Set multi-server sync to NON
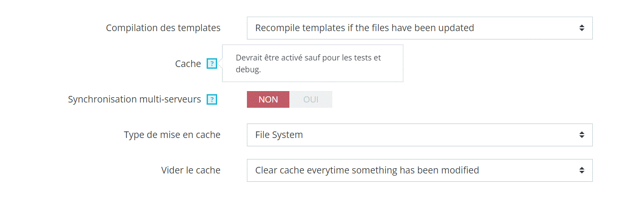The height and width of the screenshot is (205, 644). pyautogui.click(x=268, y=99)
